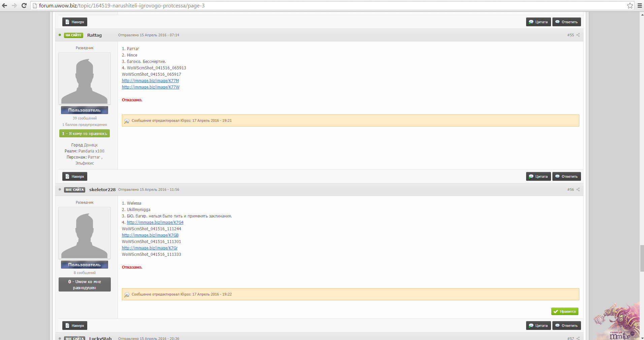Screen dimensions: 644x340
Task: Click the vertical page scrollbar thumb
Action: tap(642, 258)
